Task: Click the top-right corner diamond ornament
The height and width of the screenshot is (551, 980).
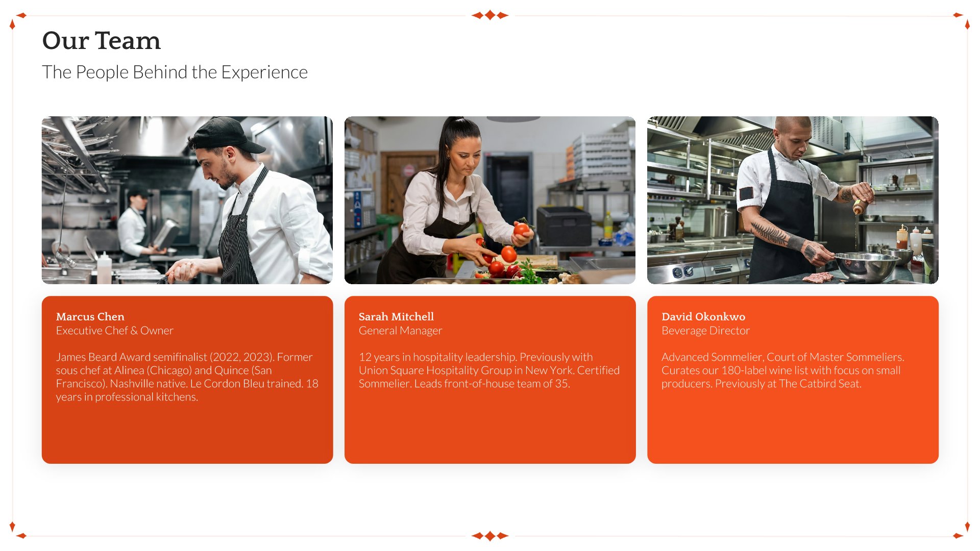Action: click(x=962, y=20)
